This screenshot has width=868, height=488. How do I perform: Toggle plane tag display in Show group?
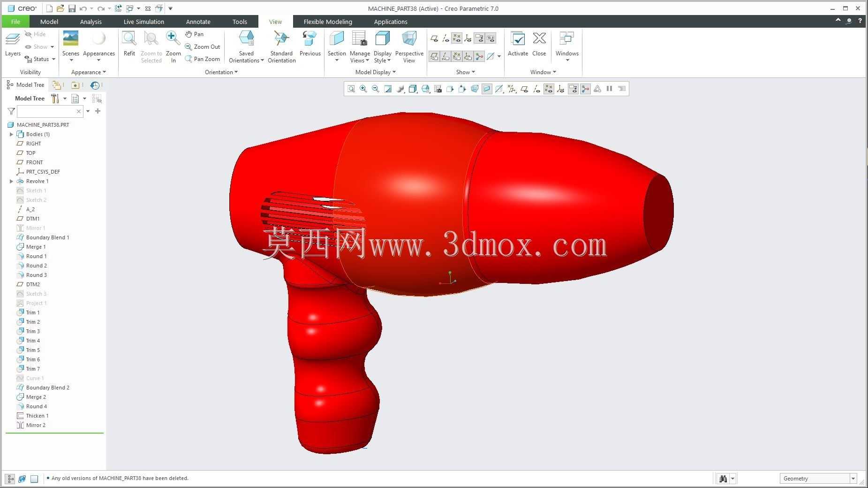click(x=434, y=56)
